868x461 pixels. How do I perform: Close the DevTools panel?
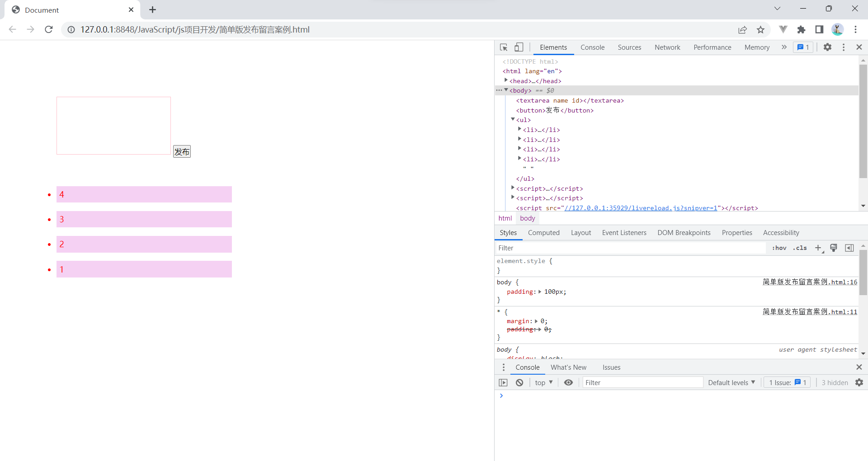click(859, 47)
